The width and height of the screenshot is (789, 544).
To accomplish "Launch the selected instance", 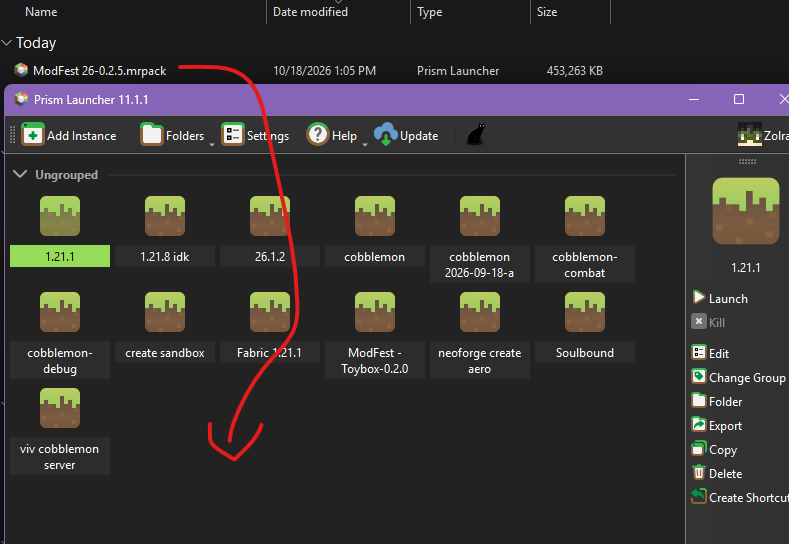I will tap(721, 298).
